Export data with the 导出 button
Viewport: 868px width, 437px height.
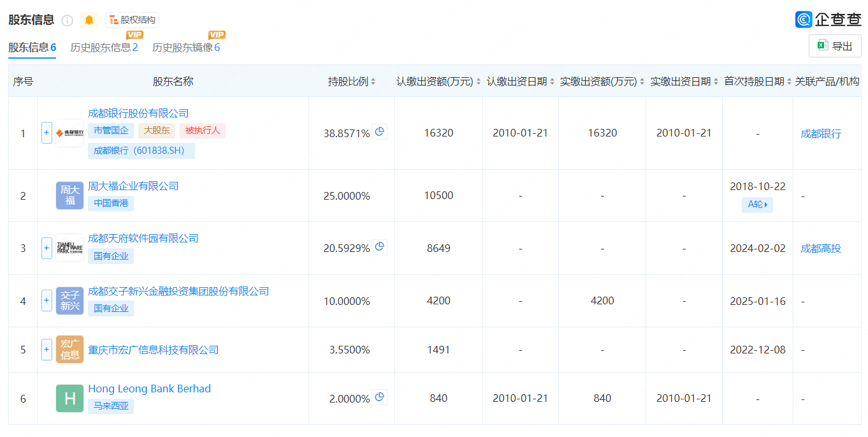point(835,46)
